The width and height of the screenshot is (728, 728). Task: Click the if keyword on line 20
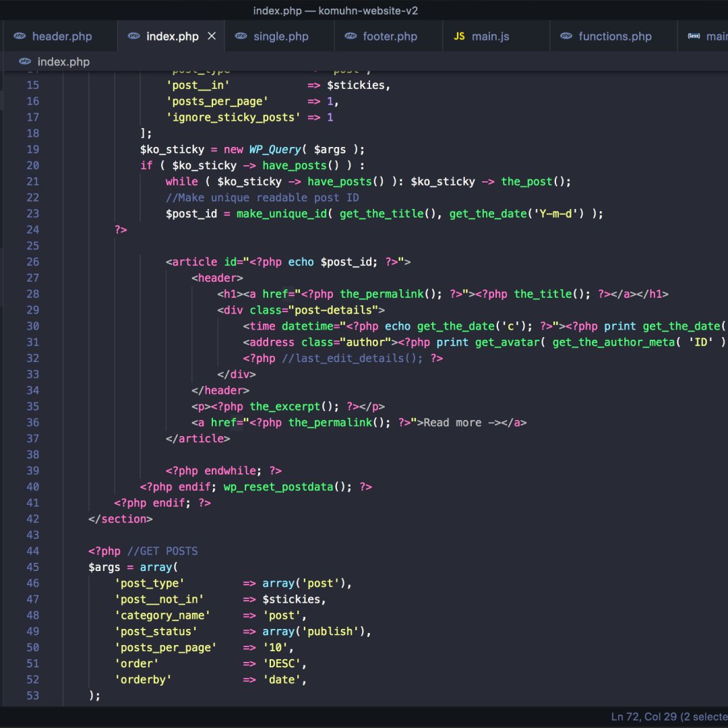(x=146, y=166)
